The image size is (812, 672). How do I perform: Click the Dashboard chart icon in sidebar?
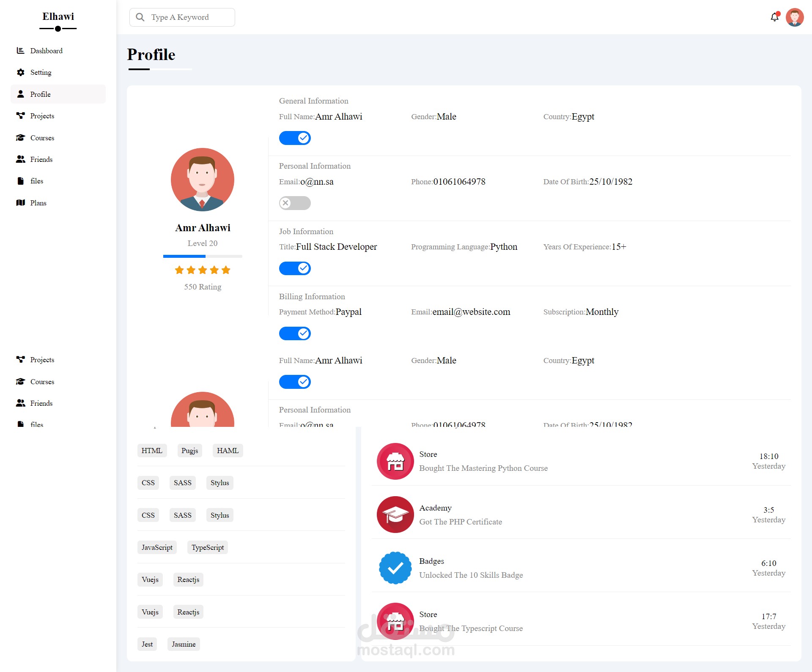[x=20, y=51]
